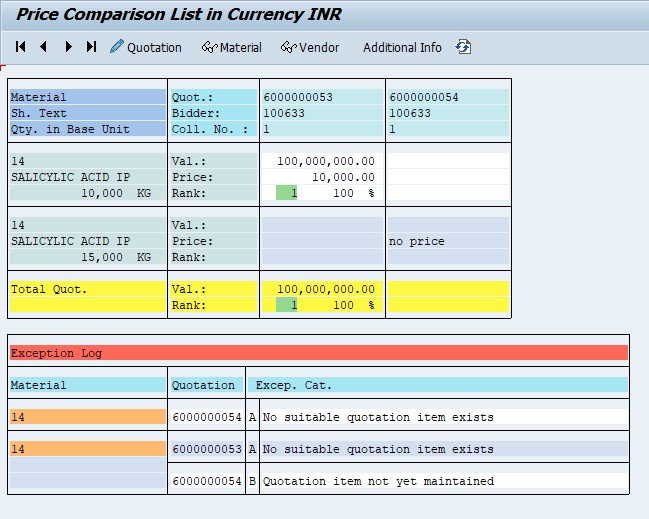Select quotation number 6000000053 in header

coord(298,97)
